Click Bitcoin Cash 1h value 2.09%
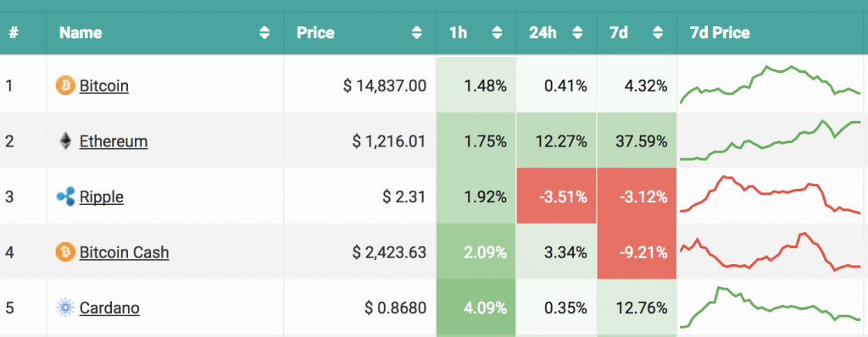868x337 pixels. [x=485, y=252]
